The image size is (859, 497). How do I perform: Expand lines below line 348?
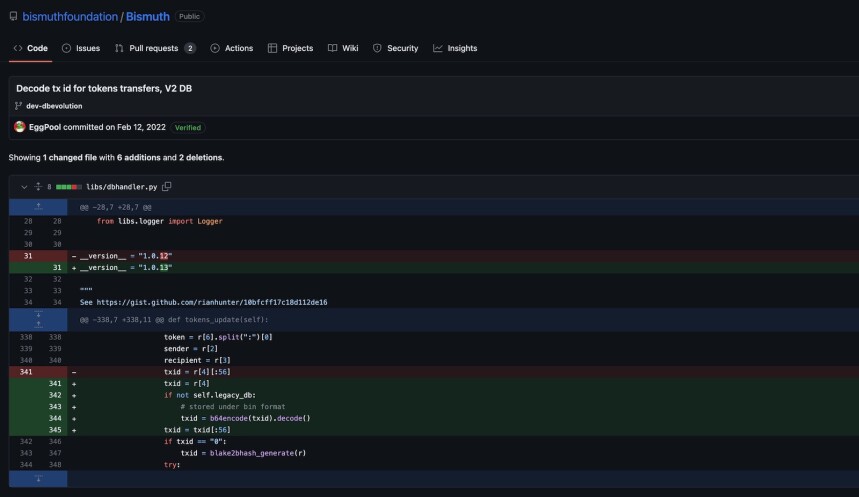[x=38, y=478]
